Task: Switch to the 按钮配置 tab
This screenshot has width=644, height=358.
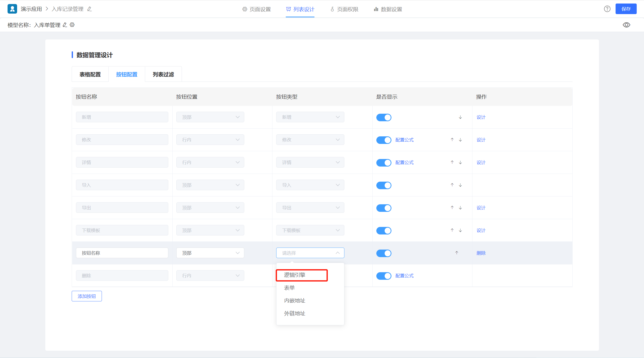Action: pos(127,74)
